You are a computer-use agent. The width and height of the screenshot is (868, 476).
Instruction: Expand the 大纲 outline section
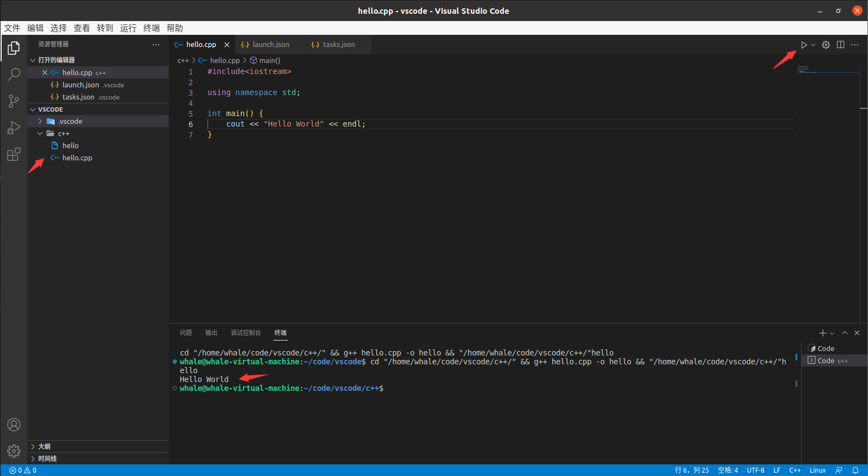point(98,447)
